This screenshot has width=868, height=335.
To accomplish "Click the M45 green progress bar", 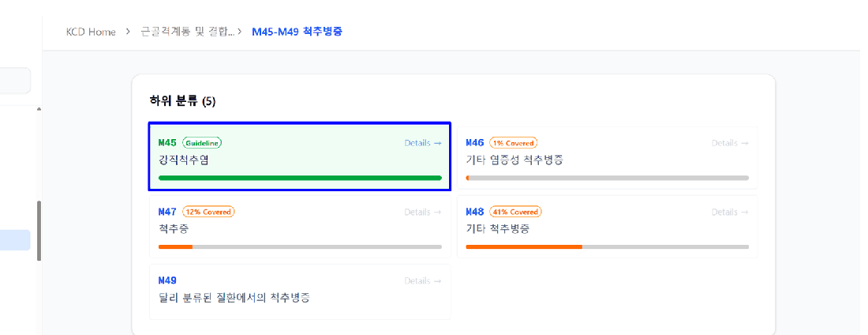I will point(300,178).
